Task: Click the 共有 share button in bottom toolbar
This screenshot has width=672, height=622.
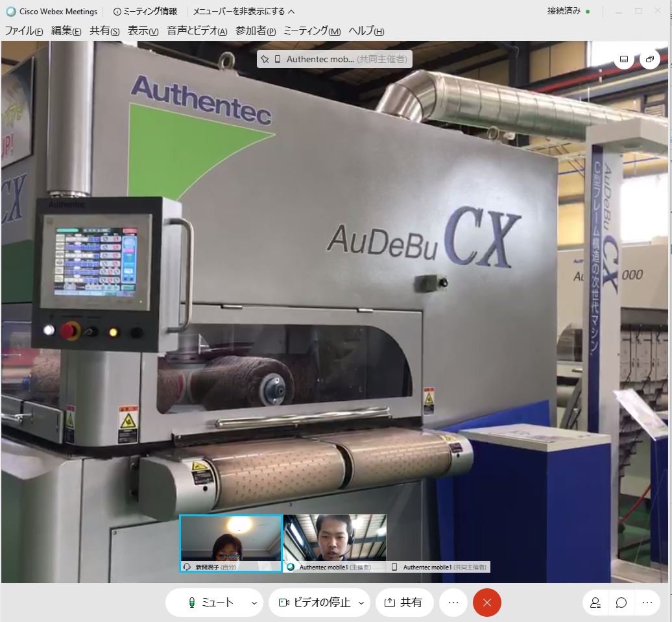Action: click(x=403, y=603)
